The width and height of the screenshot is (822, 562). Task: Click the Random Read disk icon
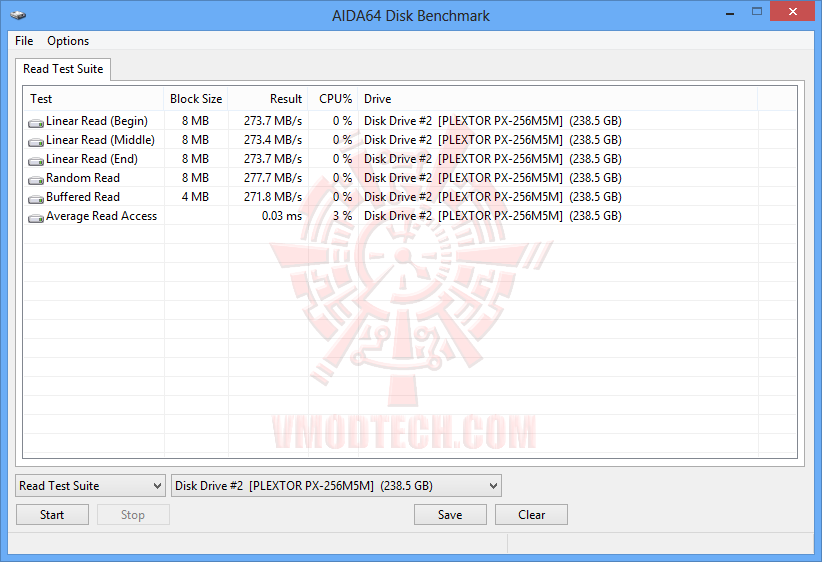tap(36, 180)
